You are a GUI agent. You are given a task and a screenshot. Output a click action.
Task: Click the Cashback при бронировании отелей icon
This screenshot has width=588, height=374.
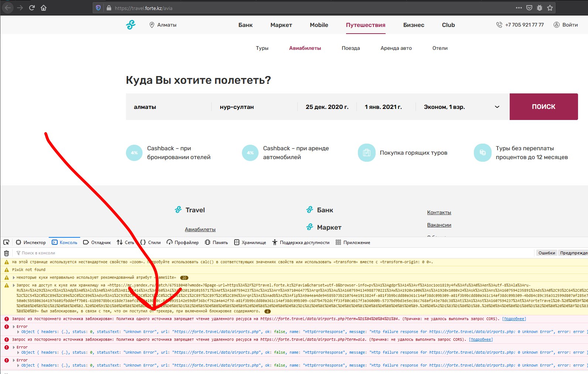pyautogui.click(x=134, y=153)
